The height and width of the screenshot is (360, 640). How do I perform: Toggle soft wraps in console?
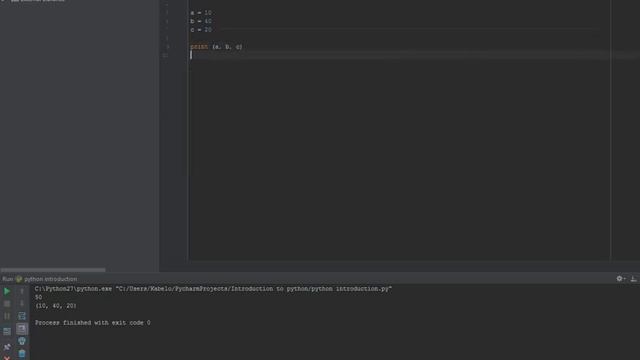pyautogui.click(x=22, y=316)
